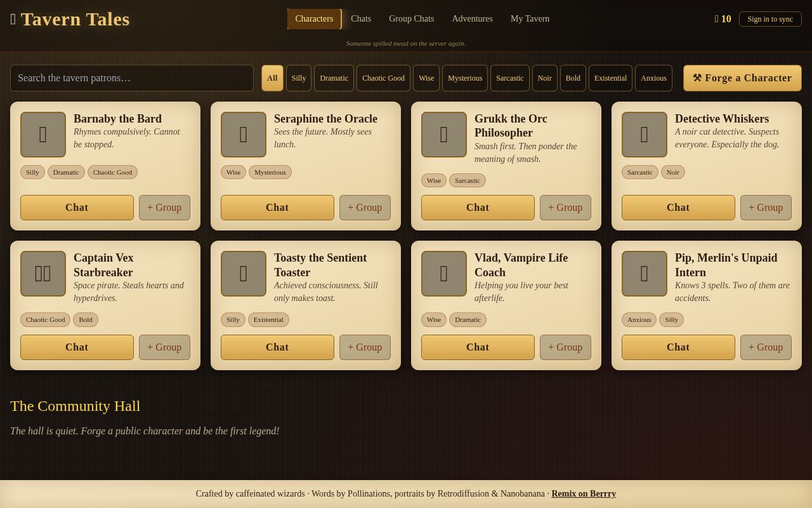Click Captain Vex Starbreaker avatar

43,274
